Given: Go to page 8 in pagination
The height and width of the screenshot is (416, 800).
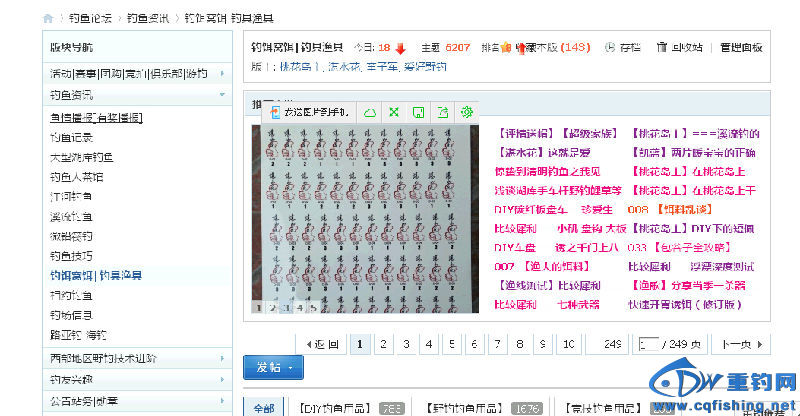Looking at the screenshot, I should [x=520, y=345].
